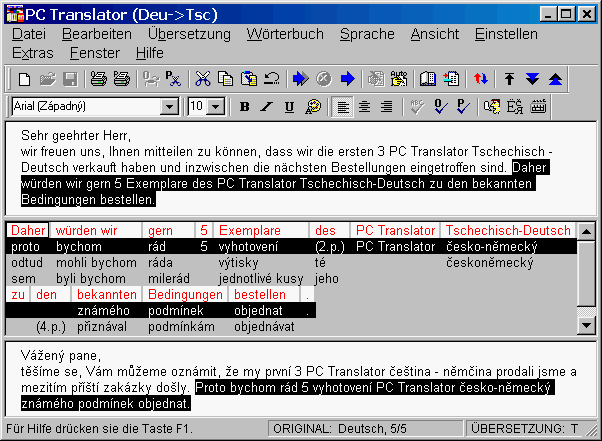Screen dimensions: 602x441
Task: Open the Extras menu
Action: point(33,53)
